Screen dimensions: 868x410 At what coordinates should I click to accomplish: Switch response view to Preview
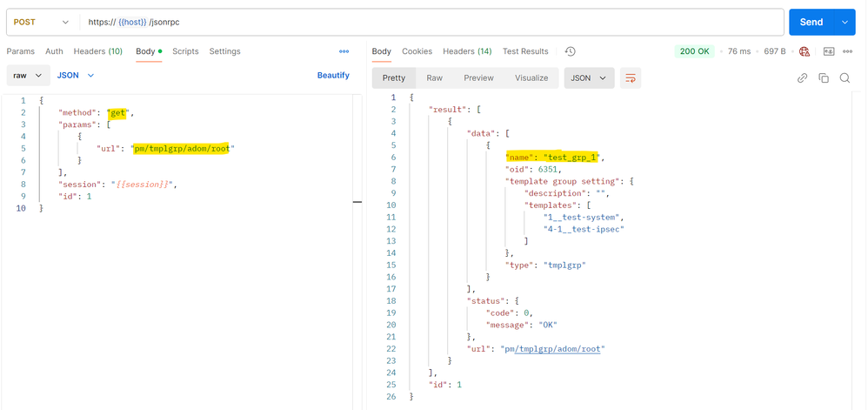tap(478, 78)
